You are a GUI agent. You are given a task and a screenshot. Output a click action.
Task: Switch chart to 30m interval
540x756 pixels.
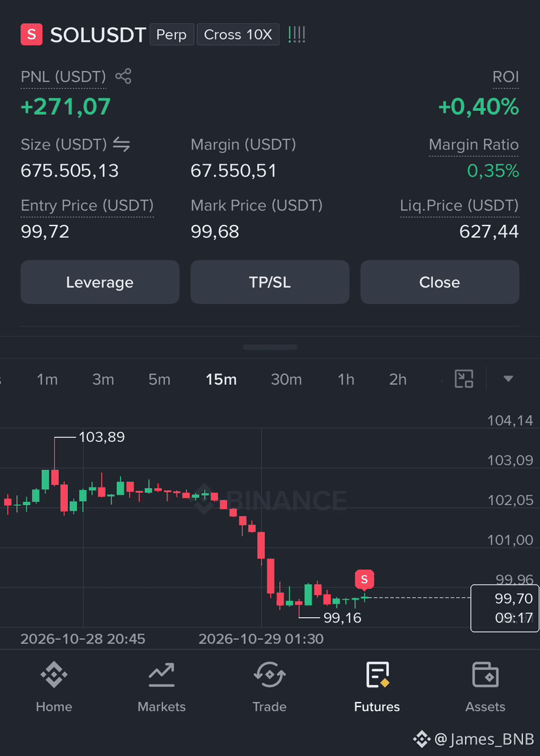[x=286, y=379]
